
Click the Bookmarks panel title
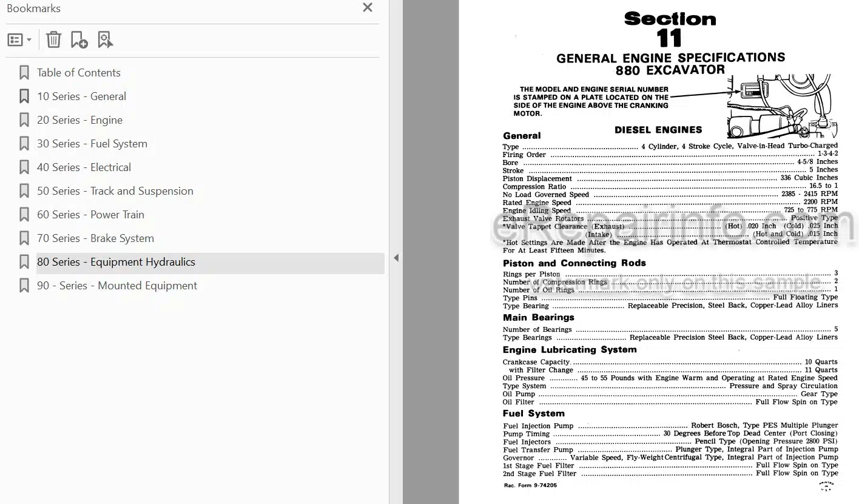[x=33, y=8]
